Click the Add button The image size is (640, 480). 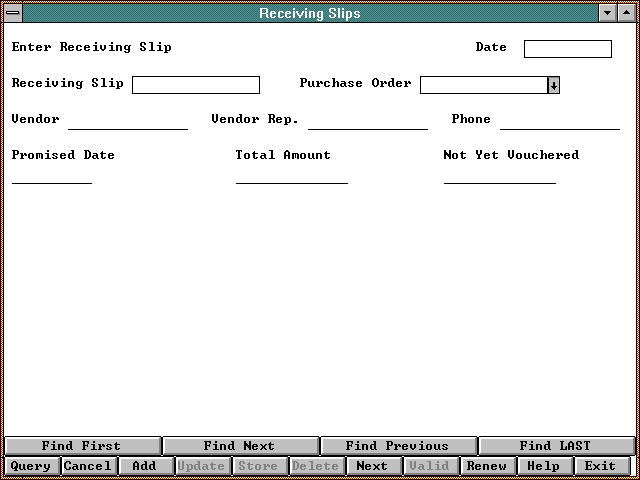click(x=145, y=466)
